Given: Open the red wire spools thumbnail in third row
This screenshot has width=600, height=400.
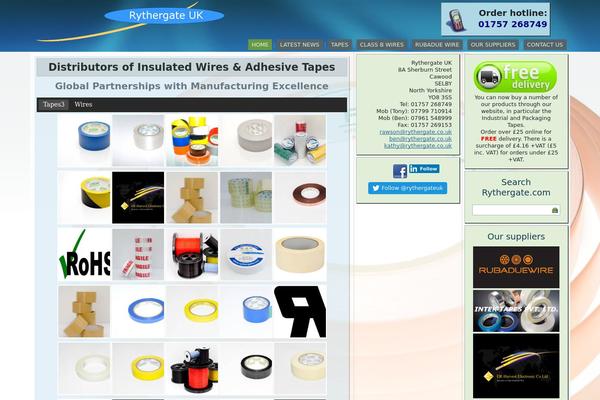Looking at the screenshot, I should 192,255.
